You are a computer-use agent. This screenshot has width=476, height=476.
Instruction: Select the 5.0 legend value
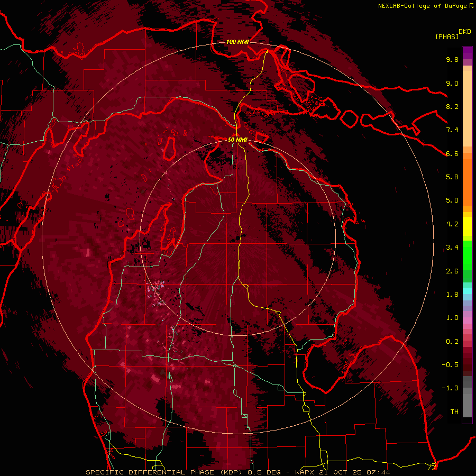pyautogui.click(x=452, y=200)
